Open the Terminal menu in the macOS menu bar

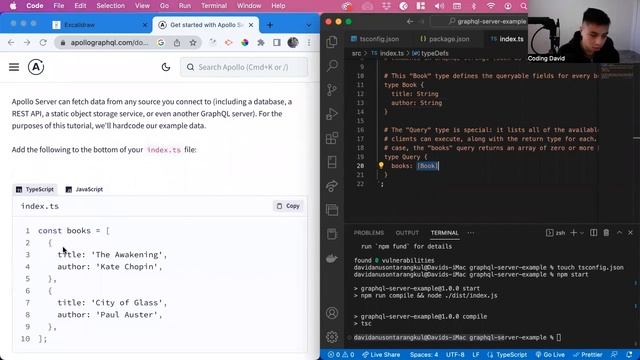tap(214, 6)
